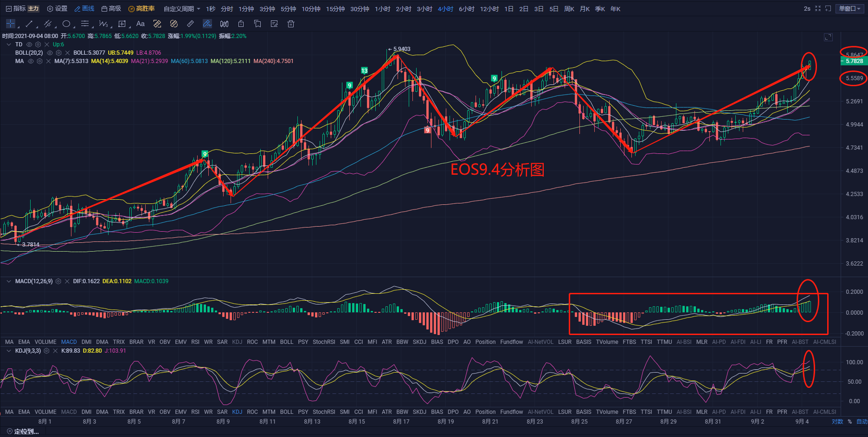Remove the MA indicator with X
The image size is (868, 437).
coord(48,61)
